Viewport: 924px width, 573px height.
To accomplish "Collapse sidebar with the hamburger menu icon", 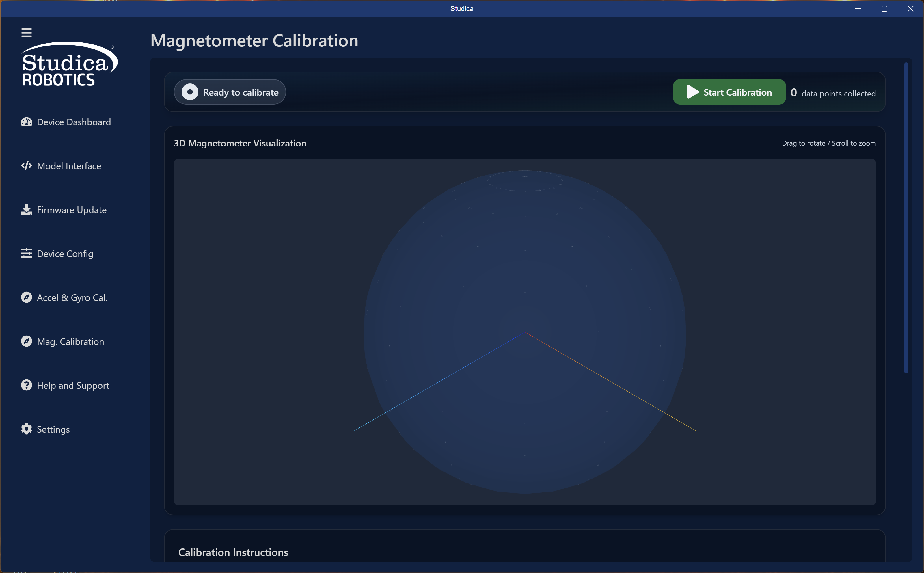I will [26, 33].
